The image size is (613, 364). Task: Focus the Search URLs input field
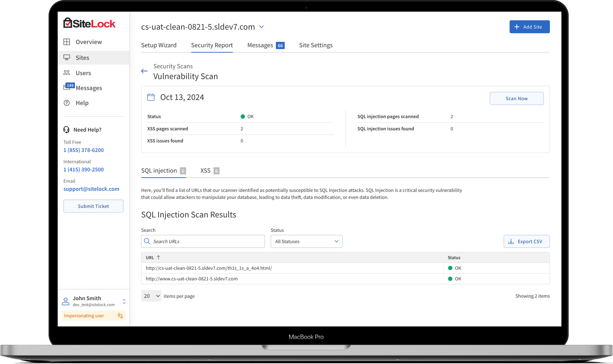pos(208,241)
